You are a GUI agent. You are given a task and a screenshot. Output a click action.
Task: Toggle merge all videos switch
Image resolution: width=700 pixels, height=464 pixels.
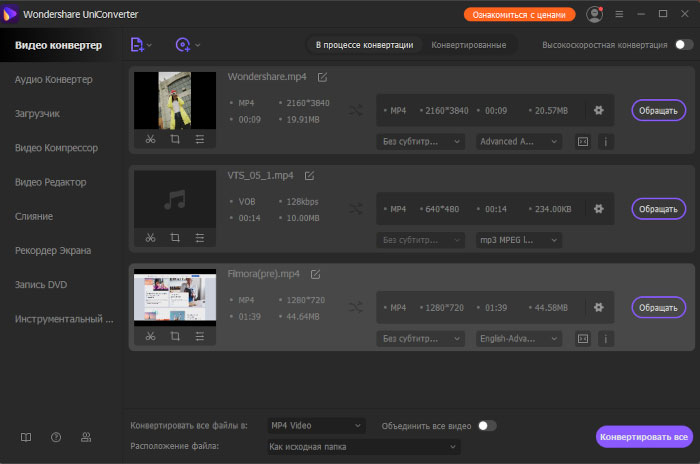(x=486, y=426)
